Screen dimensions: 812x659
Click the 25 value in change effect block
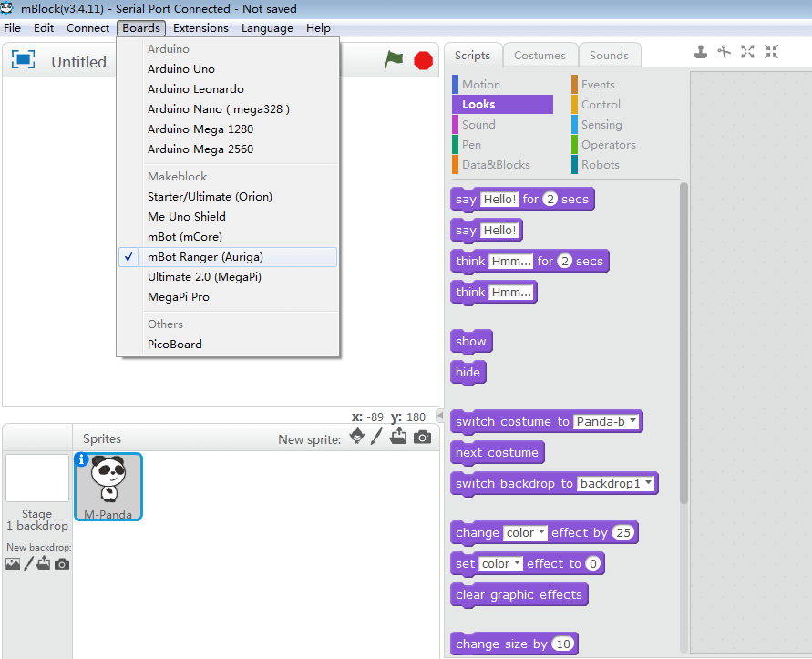pos(623,532)
